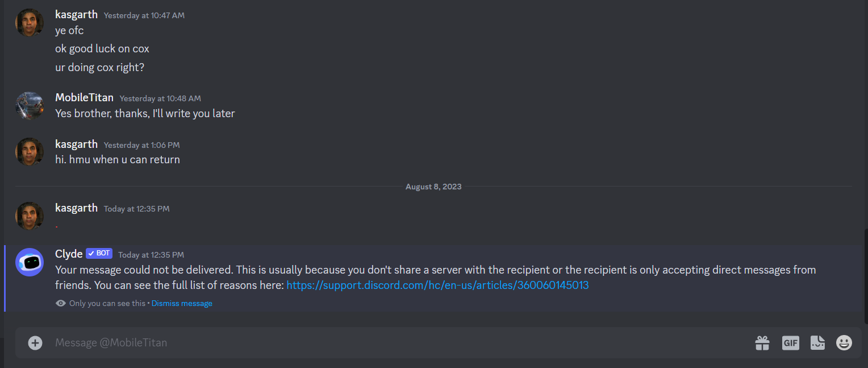Click the 'hi. hmu when u can return' message
The image size is (868, 368).
[x=118, y=159]
